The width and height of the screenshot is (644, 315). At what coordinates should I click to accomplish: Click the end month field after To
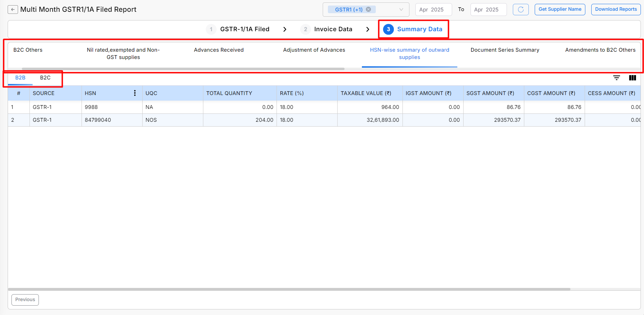click(488, 10)
